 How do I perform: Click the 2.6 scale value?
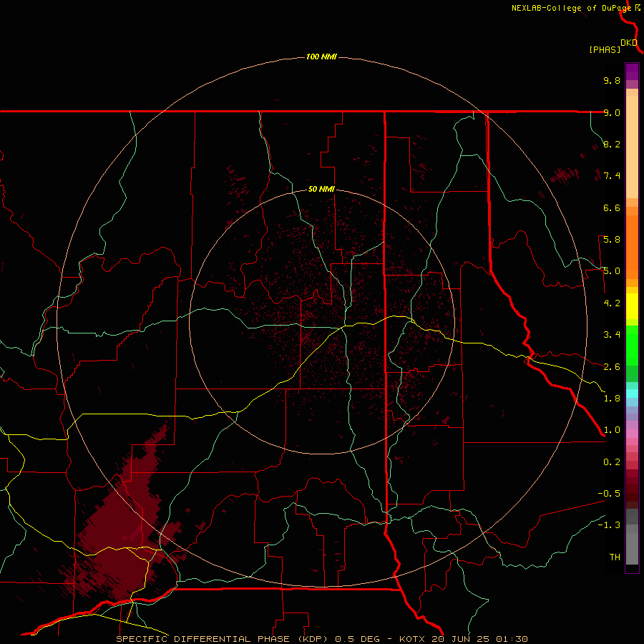coord(612,367)
